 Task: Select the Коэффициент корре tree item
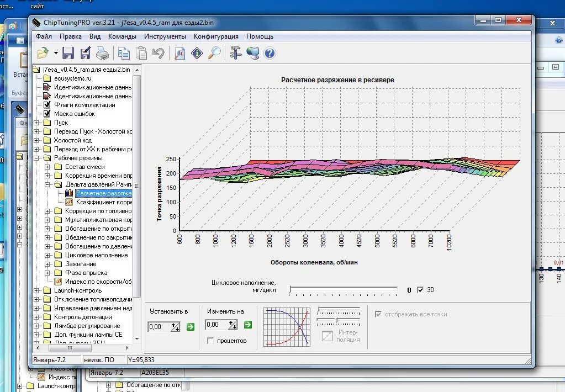pos(104,202)
